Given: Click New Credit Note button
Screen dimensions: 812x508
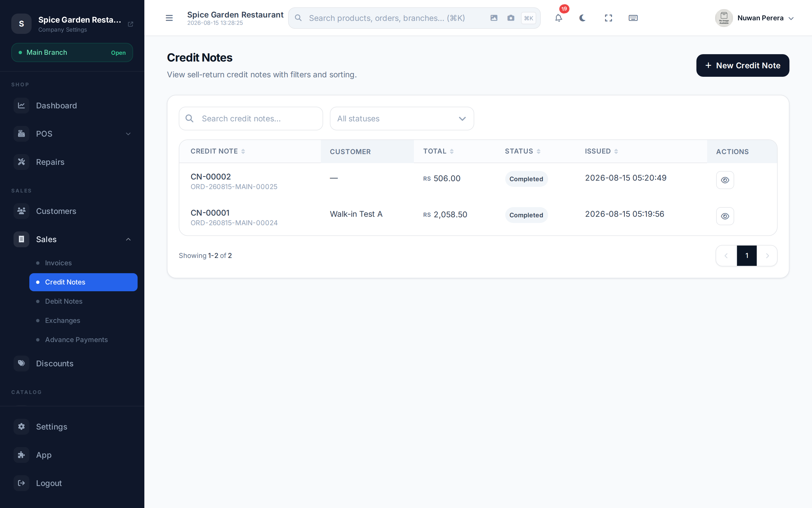Looking at the screenshot, I should click(743, 65).
